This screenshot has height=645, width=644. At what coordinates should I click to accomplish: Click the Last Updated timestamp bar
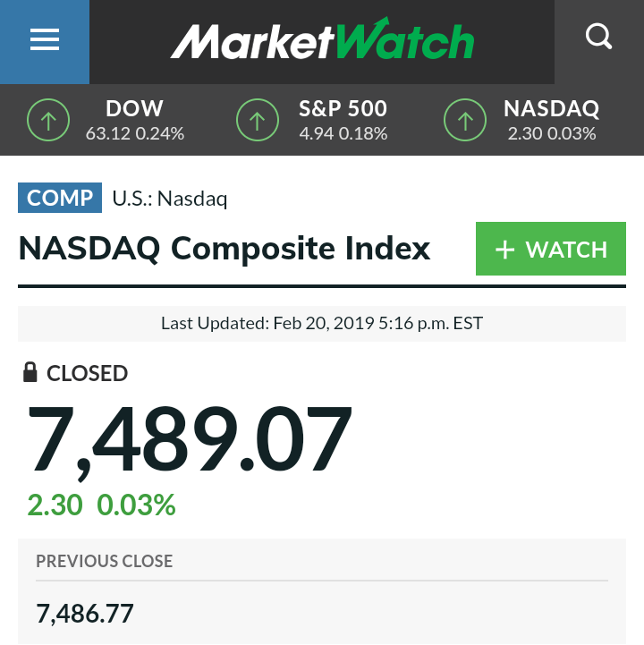click(x=322, y=324)
